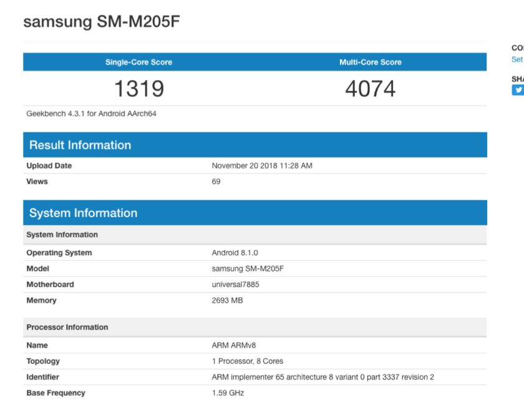Click the upload date November 20 2018 value
The width and height of the screenshot is (524, 420).
click(x=262, y=166)
